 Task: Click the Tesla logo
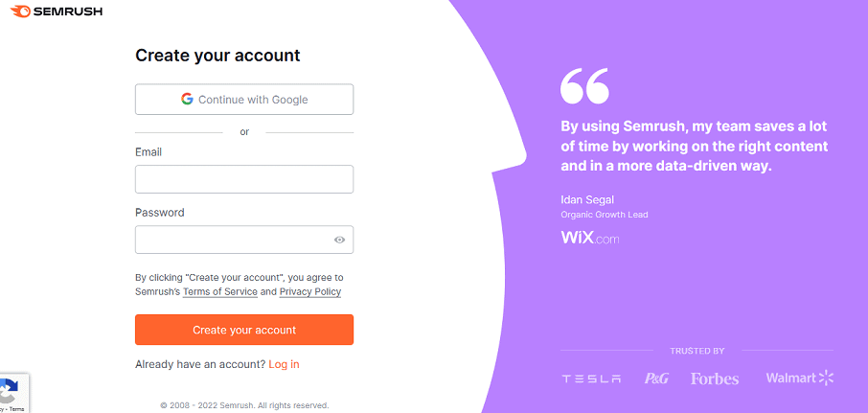click(591, 379)
